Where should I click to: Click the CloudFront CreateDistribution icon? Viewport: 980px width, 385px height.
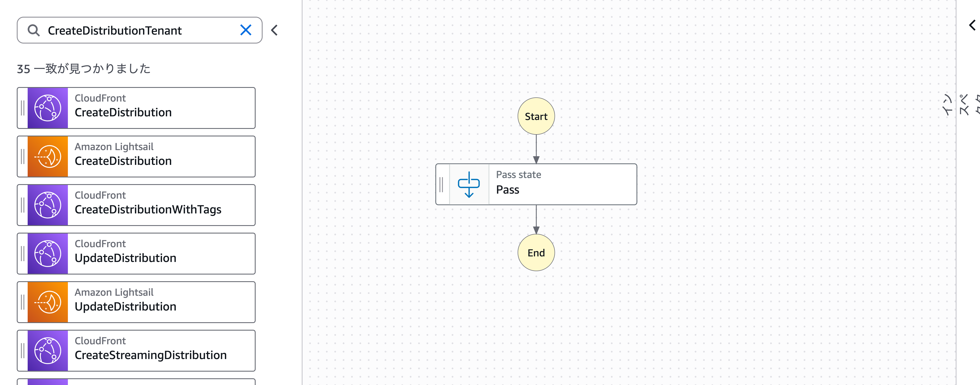48,108
